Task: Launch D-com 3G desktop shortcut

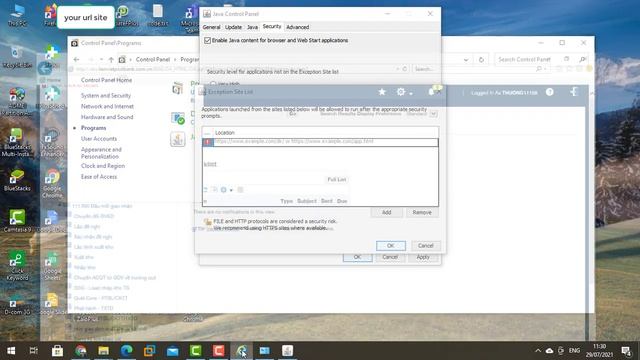Action: (17, 306)
